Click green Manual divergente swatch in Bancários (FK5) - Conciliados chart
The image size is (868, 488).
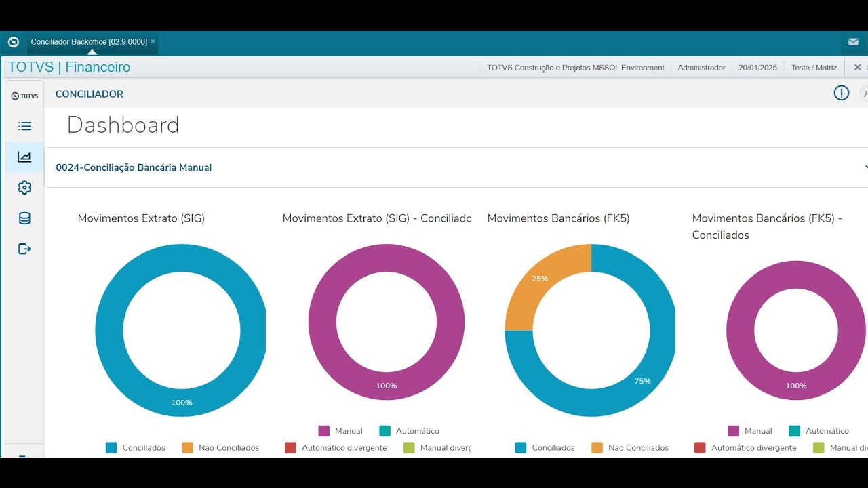pos(818,448)
